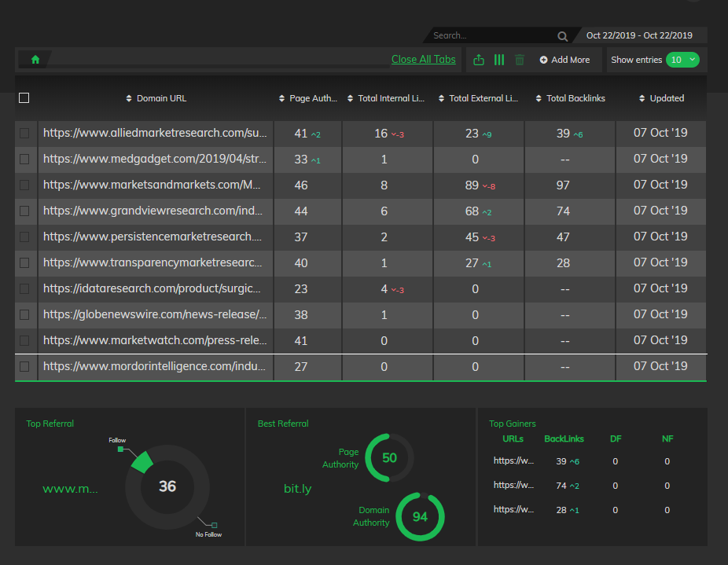Screen dimensions: 728x565
Task: Open the Oct 22/2019 date range picker
Action: point(639,35)
